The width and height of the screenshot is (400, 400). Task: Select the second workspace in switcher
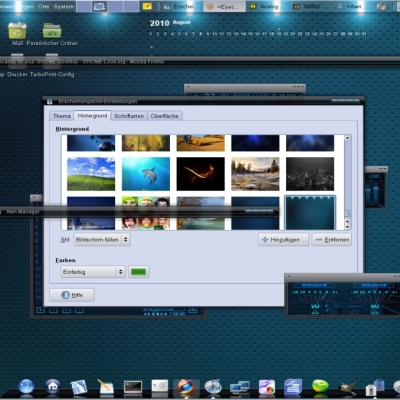(99, 6)
